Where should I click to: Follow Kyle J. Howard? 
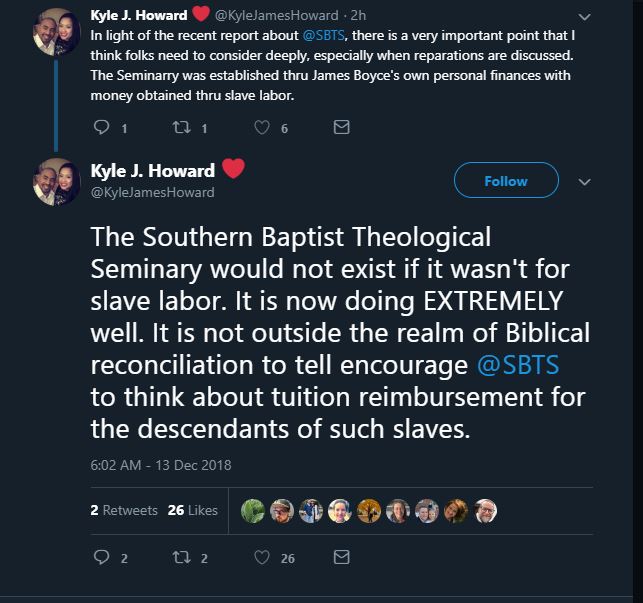[x=505, y=181]
